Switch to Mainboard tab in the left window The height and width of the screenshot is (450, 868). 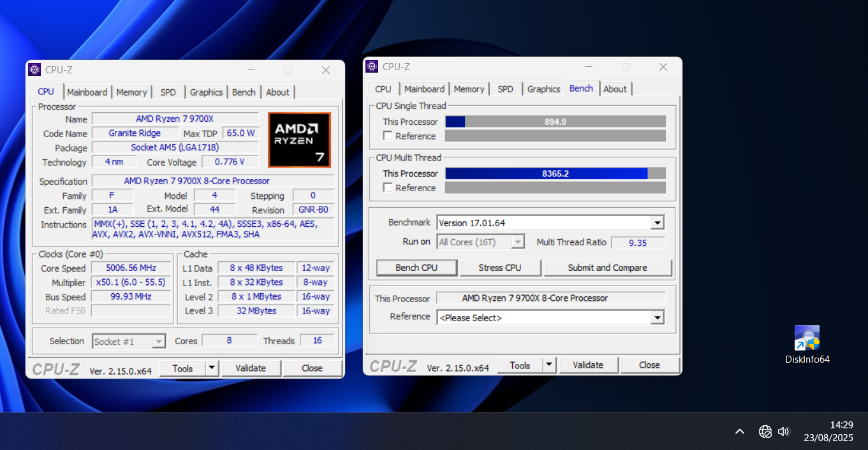(87, 92)
